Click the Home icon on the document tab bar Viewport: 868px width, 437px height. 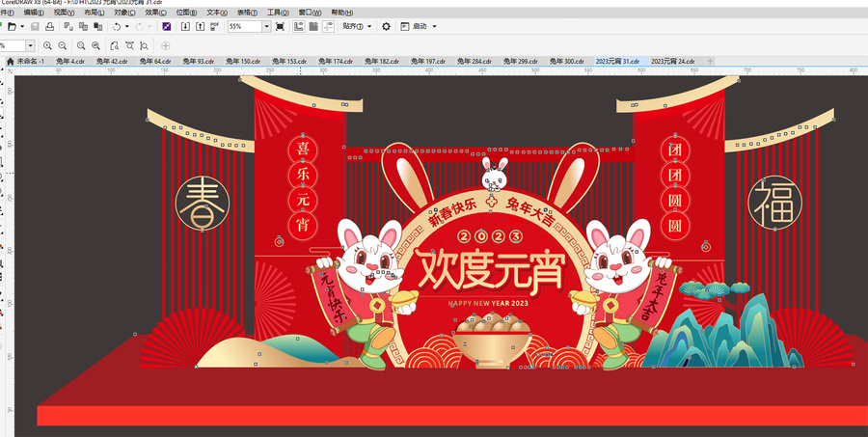pyautogui.click(x=10, y=61)
